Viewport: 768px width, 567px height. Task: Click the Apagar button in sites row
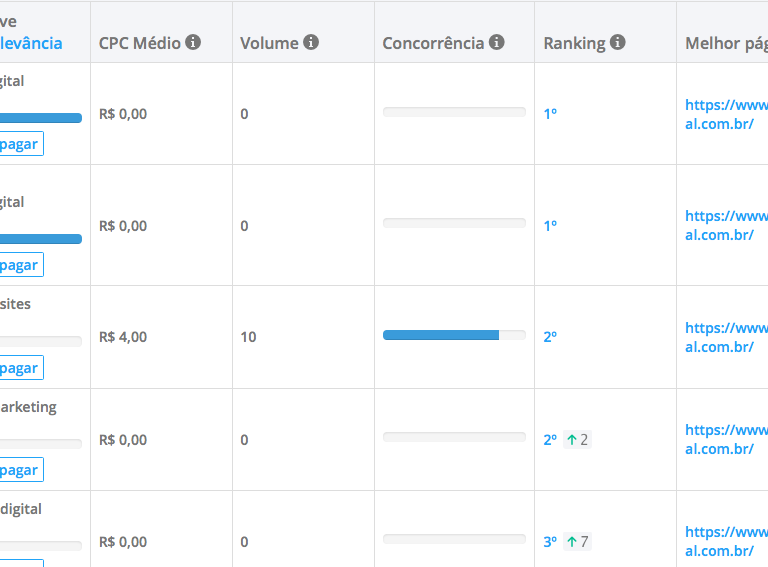[x=21, y=367]
